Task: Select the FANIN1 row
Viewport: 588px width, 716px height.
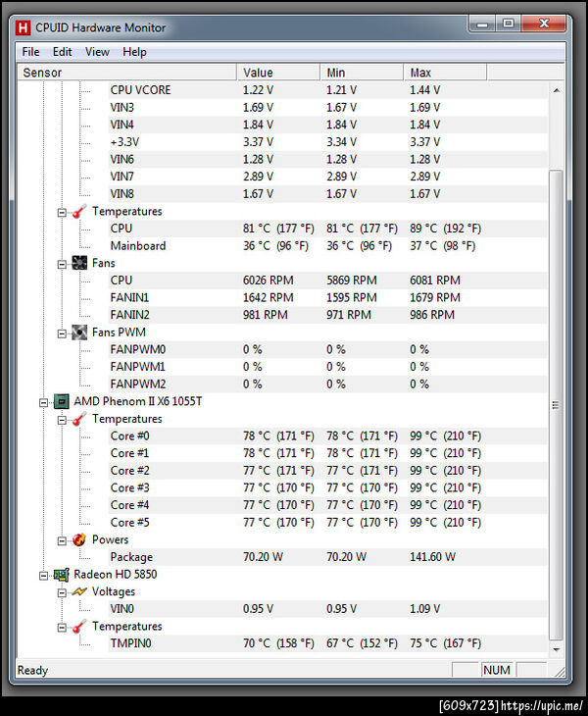Action: (327, 298)
